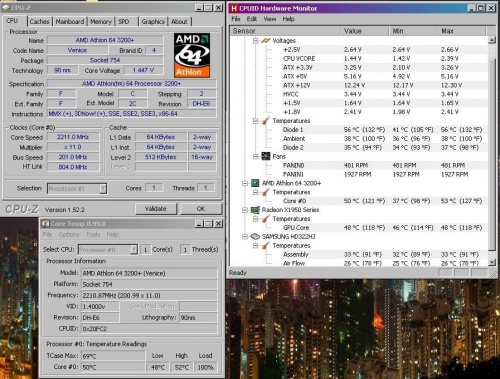Click the Load value 100% in Core Temp

pos(206,367)
